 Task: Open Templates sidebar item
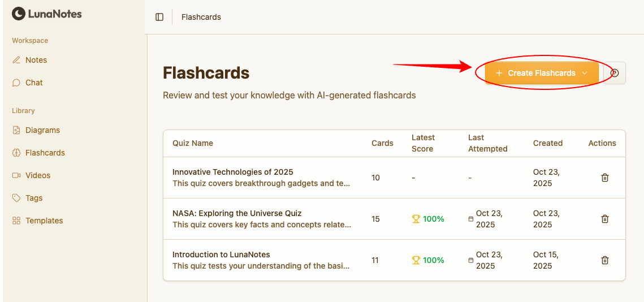[44, 221]
